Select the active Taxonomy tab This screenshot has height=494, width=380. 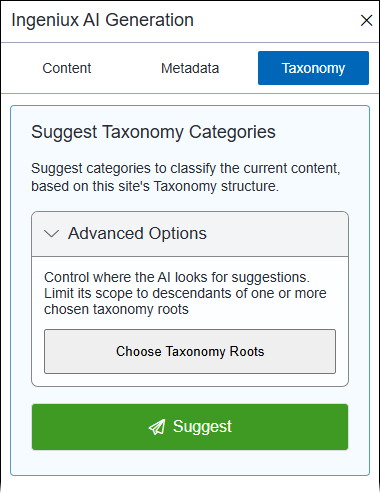click(x=313, y=68)
